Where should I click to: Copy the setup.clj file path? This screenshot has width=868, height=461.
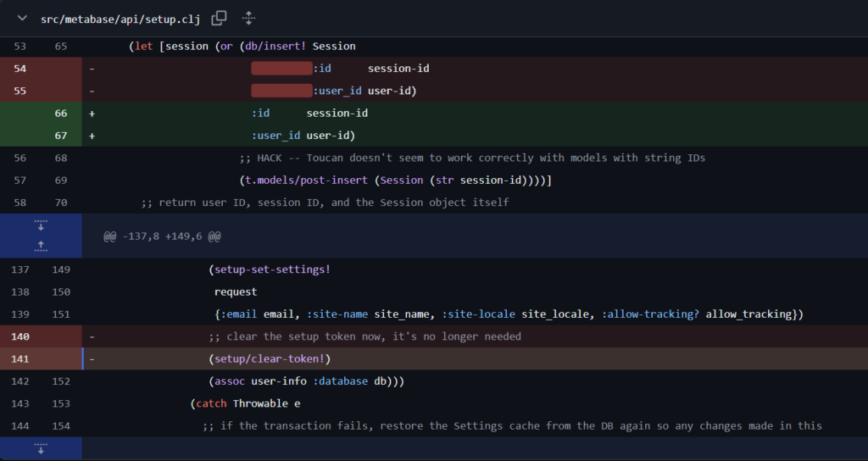click(x=220, y=19)
